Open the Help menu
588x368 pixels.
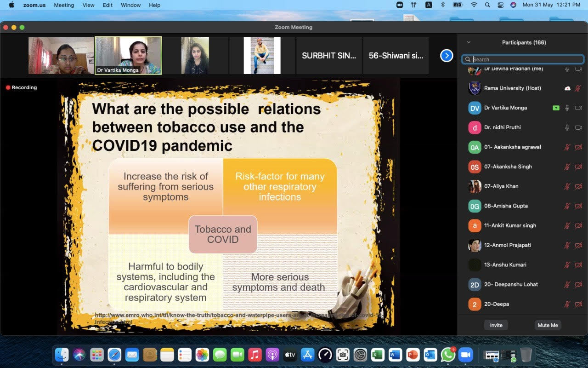155,5
